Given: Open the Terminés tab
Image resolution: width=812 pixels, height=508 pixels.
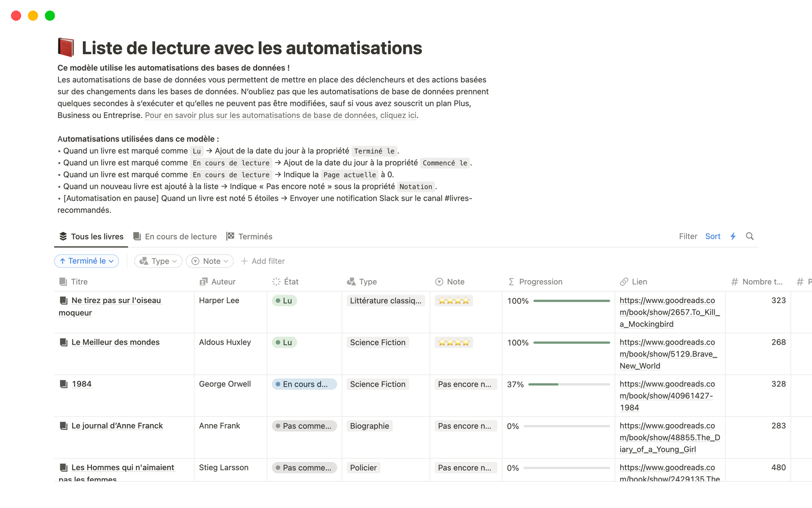Looking at the screenshot, I should pos(250,236).
